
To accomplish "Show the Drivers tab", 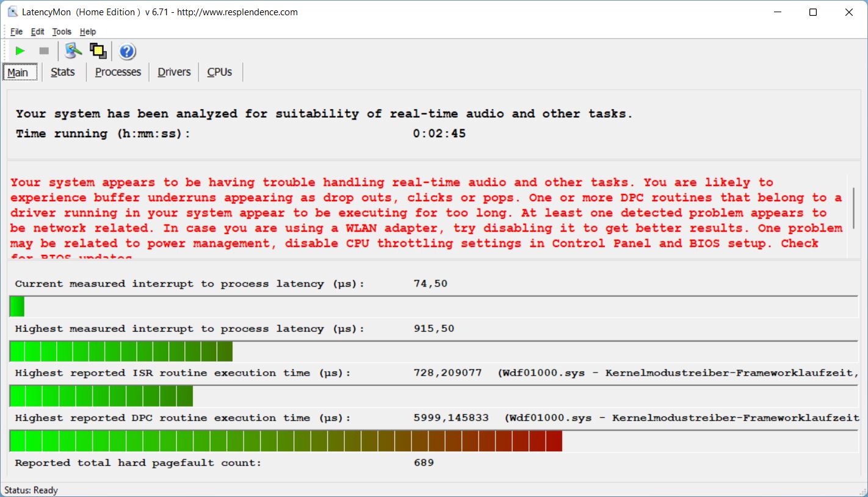I will click(x=174, y=72).
